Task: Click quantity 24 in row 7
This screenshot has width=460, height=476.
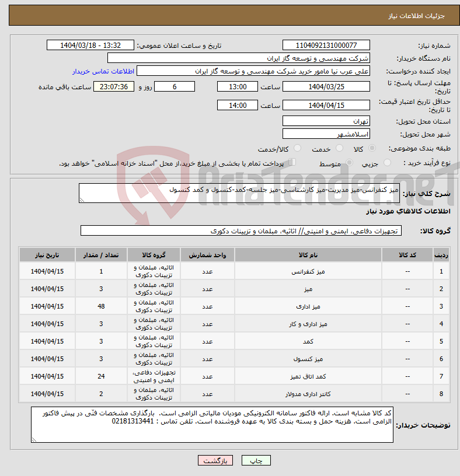Action: pos(101,376)
